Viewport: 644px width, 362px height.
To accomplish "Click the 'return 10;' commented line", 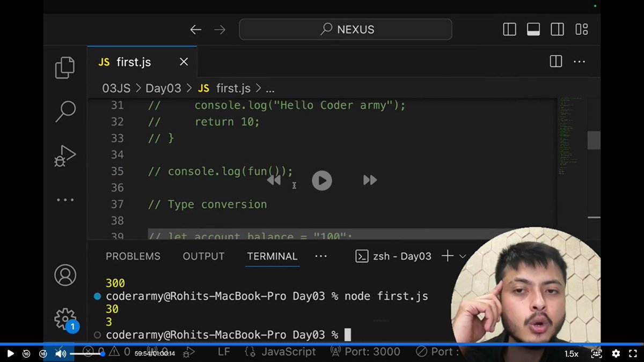I will tap(227, 122).
